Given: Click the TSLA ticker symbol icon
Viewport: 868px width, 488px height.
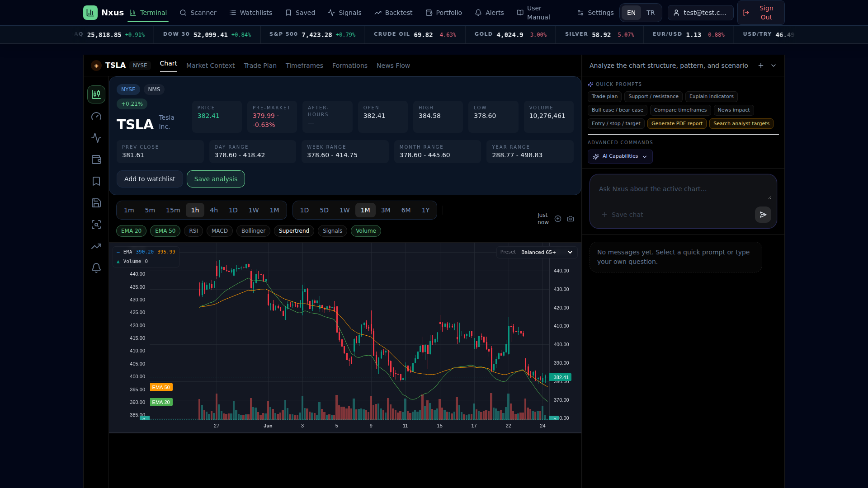Looking at the screenshot, I should (96, 66).
